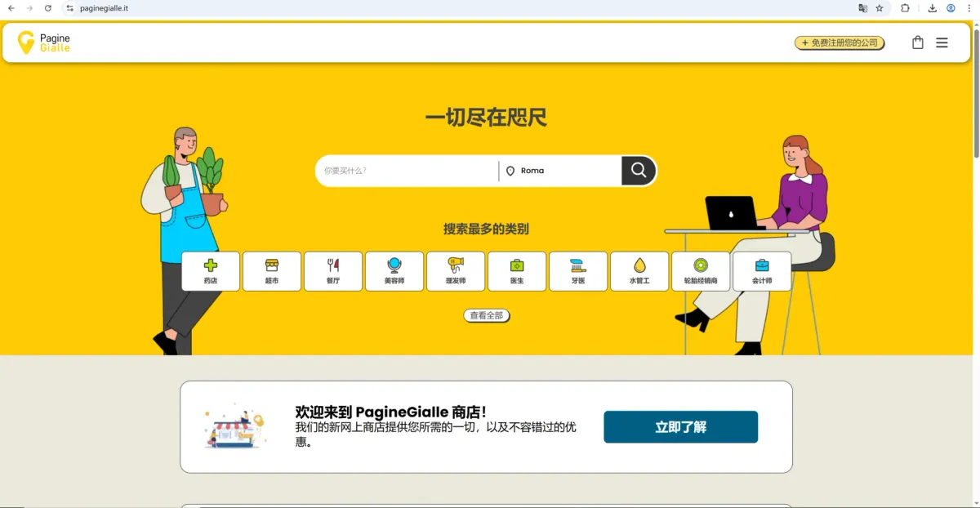Select the 医生 doctor category
The height and width of the screenshot is (508, 980).
pos(517,271)
